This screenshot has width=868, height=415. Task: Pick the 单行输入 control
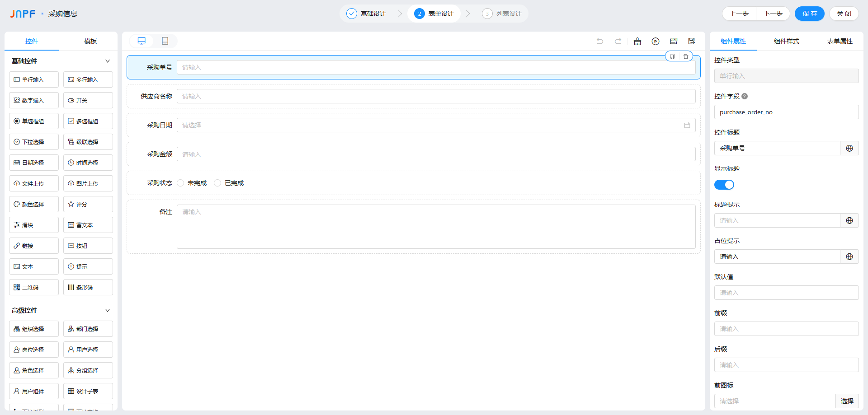(34, 79)
